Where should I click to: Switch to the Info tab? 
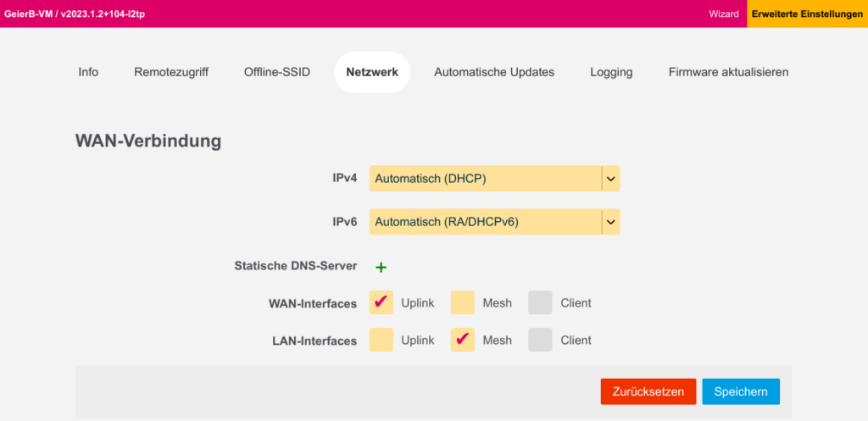(88, 72)
